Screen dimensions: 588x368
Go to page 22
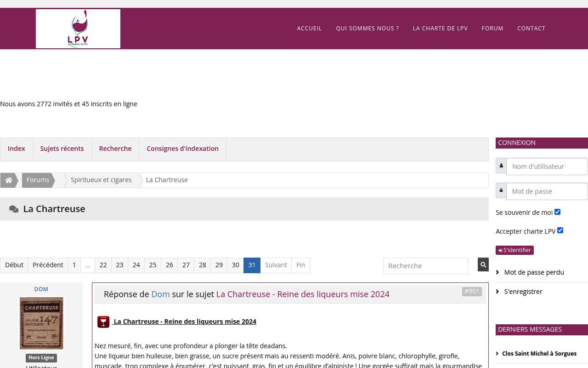(103, 265)
